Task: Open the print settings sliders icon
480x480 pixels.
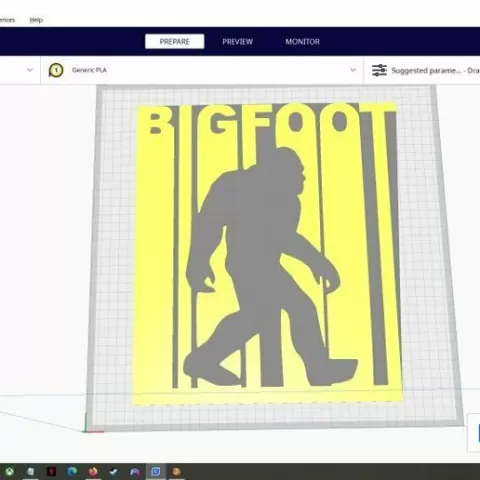Action: pyautogui.click(x=379, y=70)
